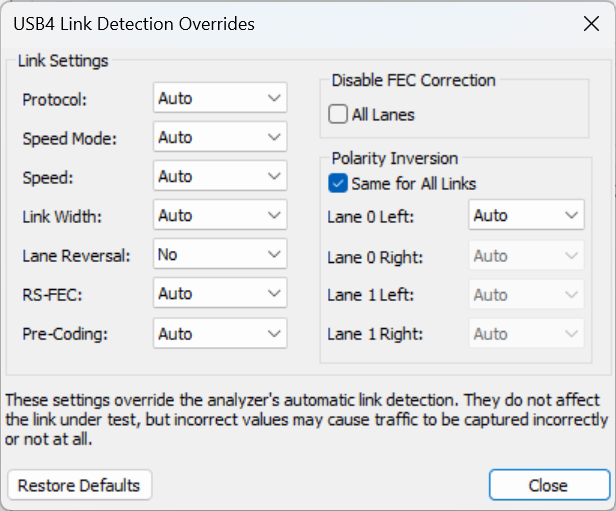Screen dimensions: 616x511
Task: Click the Restore Defaults button
Action: point(79,485)
